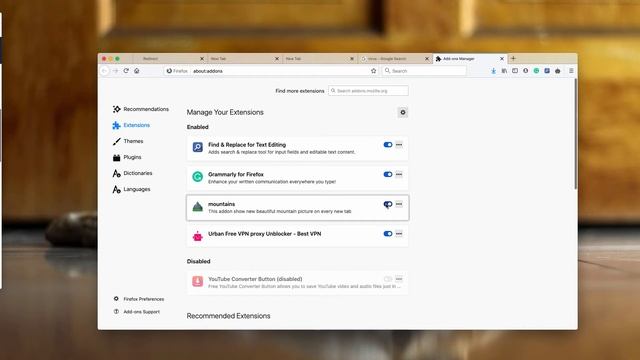The image size is (640, 360).
Task: Disable Grammarly for Firefox extension
Action: (388, 174)
